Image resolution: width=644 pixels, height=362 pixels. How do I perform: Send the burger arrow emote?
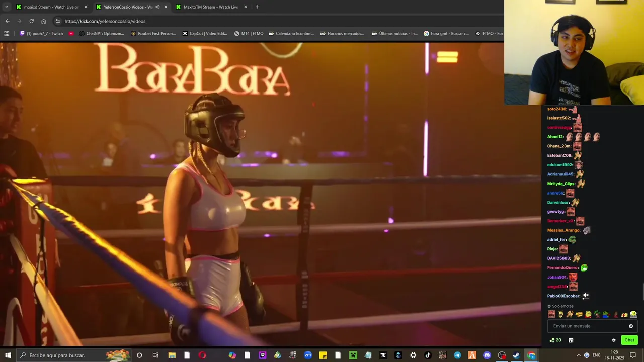579,314
